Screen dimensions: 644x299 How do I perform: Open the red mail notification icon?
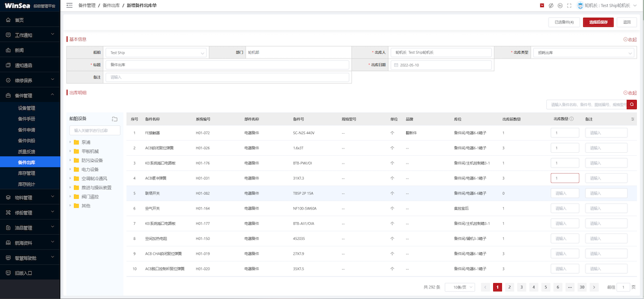click(x=542, y=5)
